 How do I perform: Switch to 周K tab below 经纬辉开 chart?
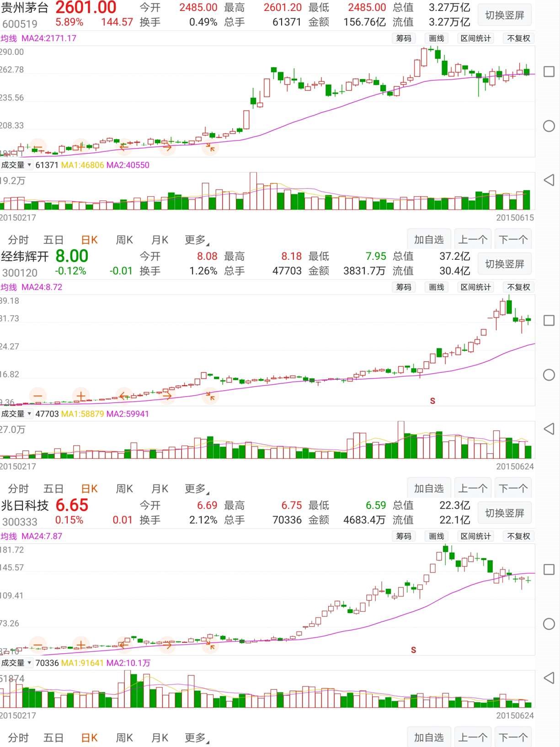coord(124,489)
